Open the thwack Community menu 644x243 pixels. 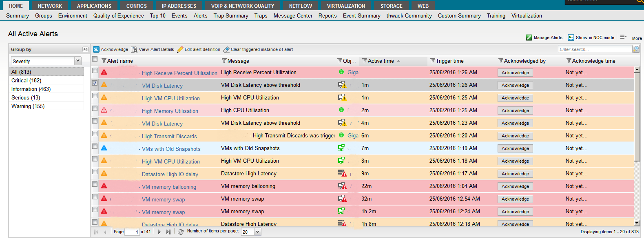(409, 15)
